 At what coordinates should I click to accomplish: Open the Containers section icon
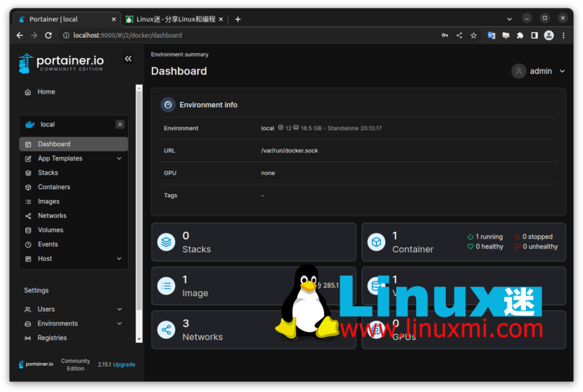pos(28,187)
